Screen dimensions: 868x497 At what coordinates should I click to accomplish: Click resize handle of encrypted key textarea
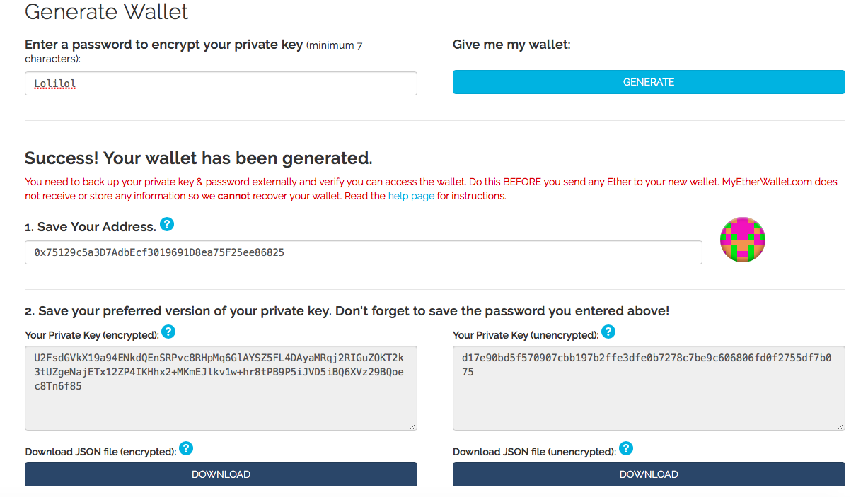click(x=412, y=426)
